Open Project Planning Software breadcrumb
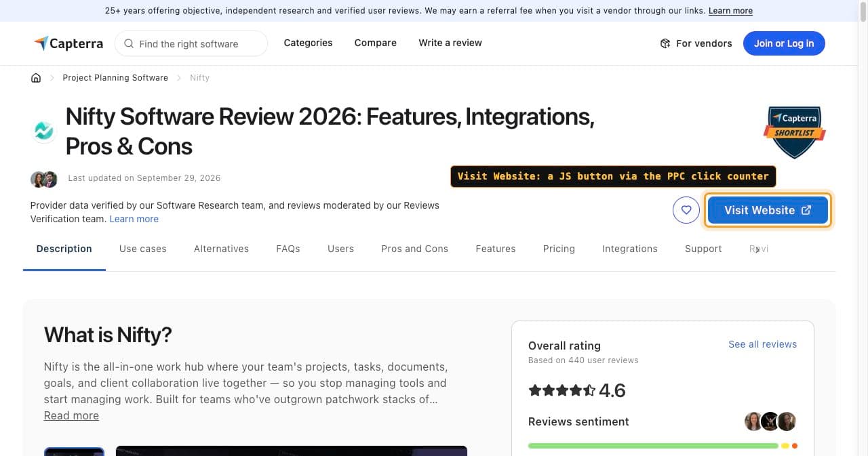The width and height of the screenshot is (868, 456). tap(115, 78)
